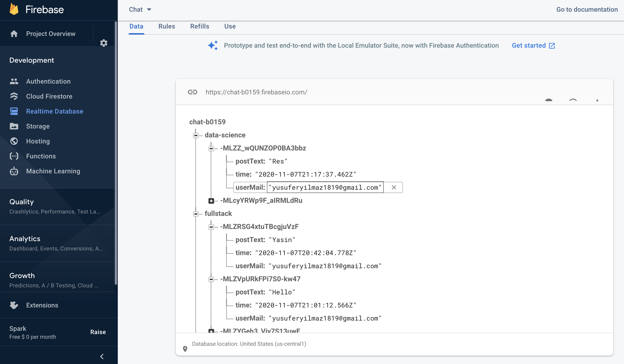Screen dimensions: 624x364
Task: Open the Extensions section
Action: click(42, 305)
